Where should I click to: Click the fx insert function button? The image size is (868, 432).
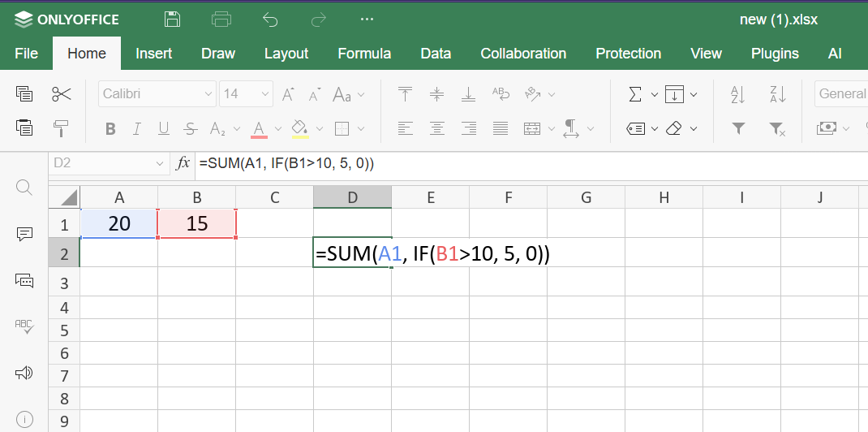coord(183,163)
